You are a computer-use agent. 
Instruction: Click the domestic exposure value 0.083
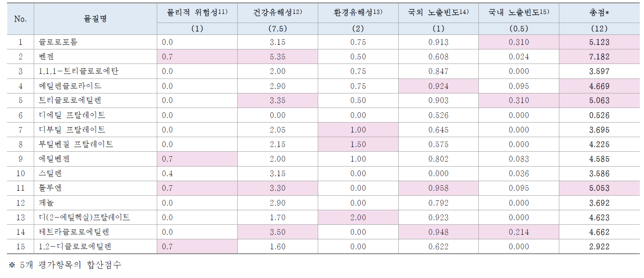point(519,159)
